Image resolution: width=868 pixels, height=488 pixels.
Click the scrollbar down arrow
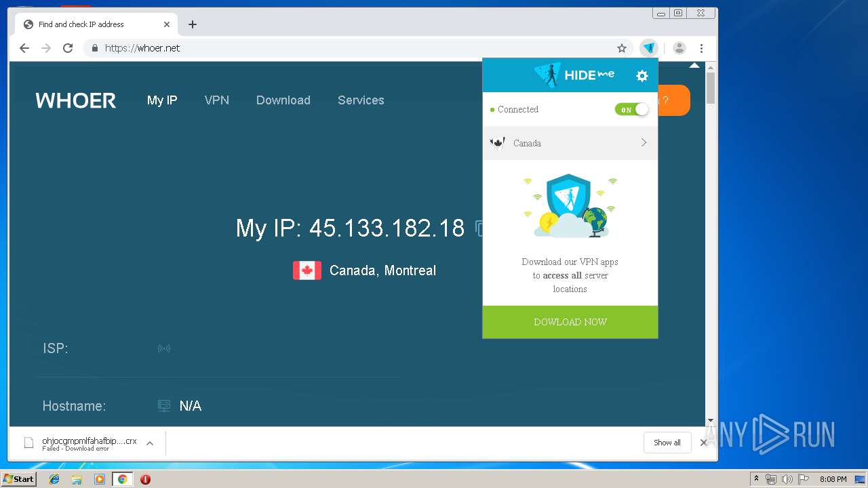coord(711,420)
